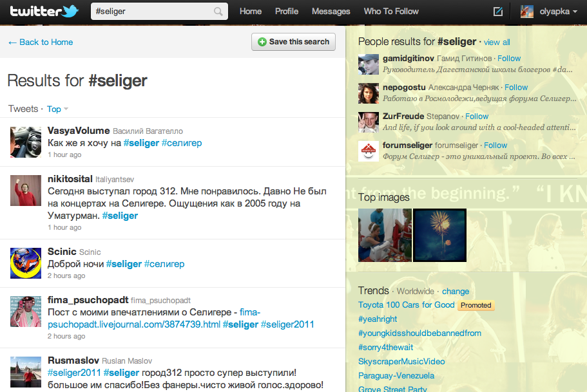Open Who To Follow

tap(391, 12)
